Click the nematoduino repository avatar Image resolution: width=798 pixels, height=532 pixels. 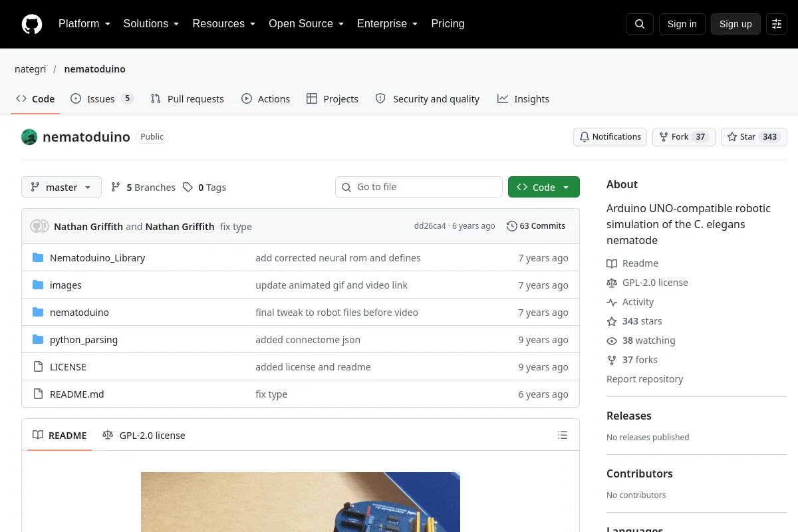[x=29, y=137]
